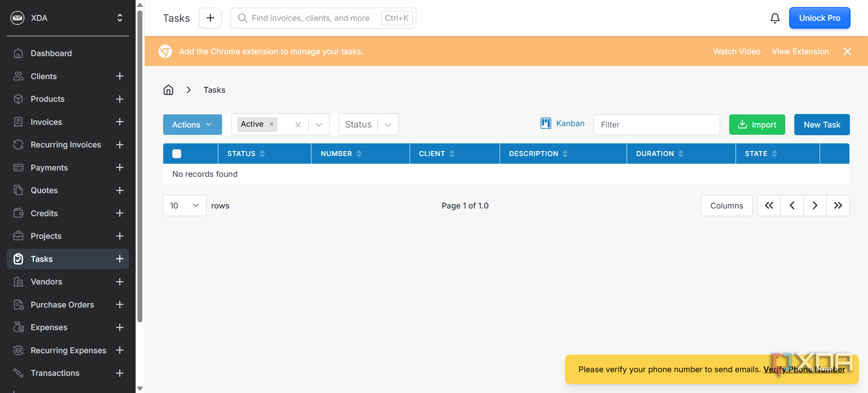Image resolution: width=868 pixels, height=393 pixels.
Task: Create new quote via plus icon
Action: point(120,190)
